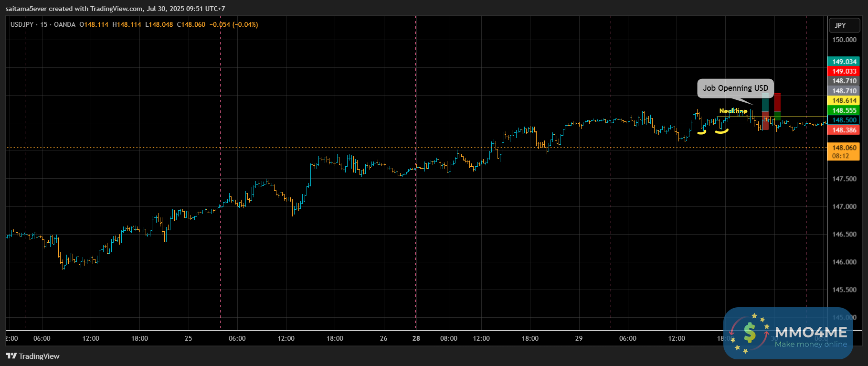Click the 08:00 label on the time axis

point(449,338)
